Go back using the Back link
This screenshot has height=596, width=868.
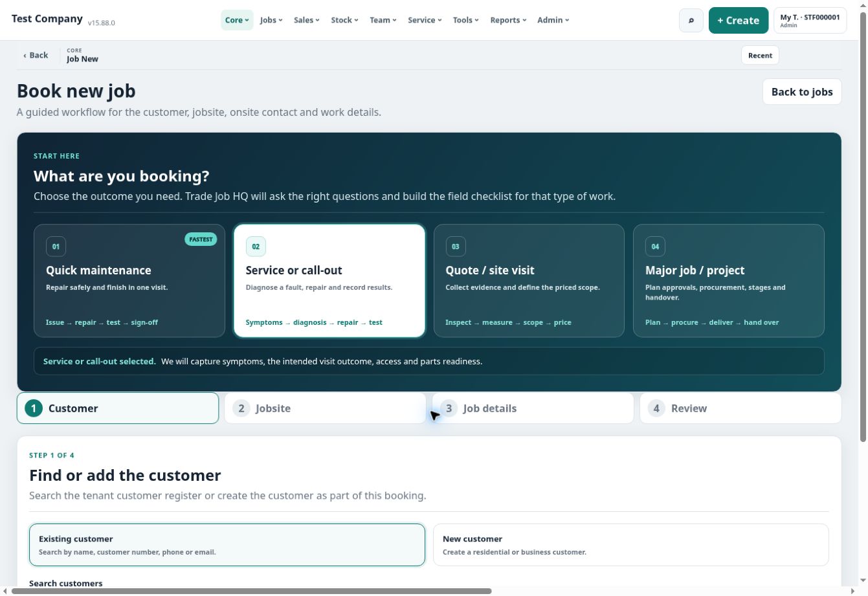(x=36, y=55)
